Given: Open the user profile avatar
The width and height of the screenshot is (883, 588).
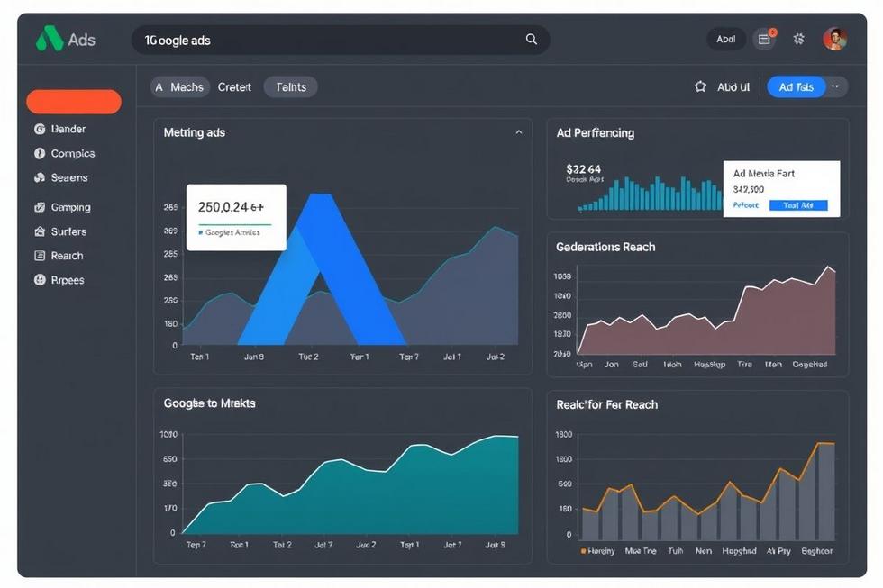Looking at the screenshot, I should pos(834,39).
